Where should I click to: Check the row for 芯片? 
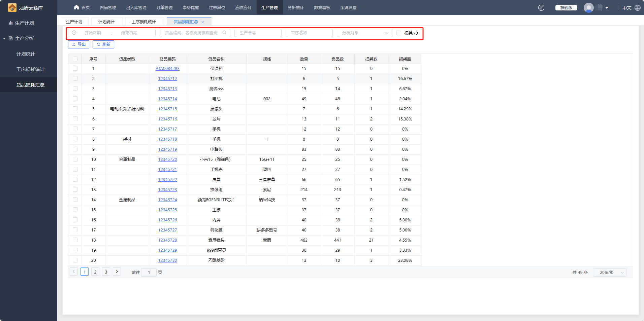(x=75, y=119)
